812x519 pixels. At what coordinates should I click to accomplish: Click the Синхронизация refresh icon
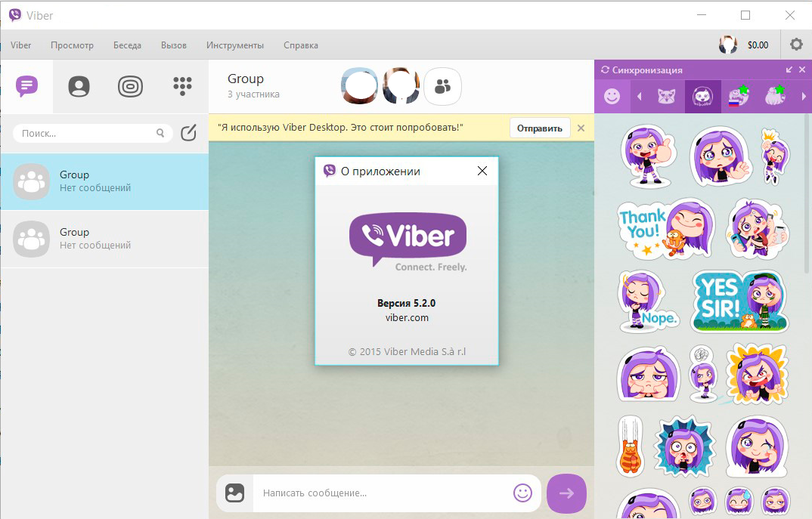click(x=604, y=70)
